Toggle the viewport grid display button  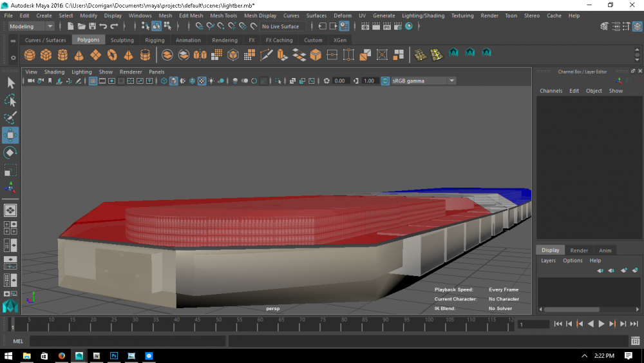click(93, 81)
